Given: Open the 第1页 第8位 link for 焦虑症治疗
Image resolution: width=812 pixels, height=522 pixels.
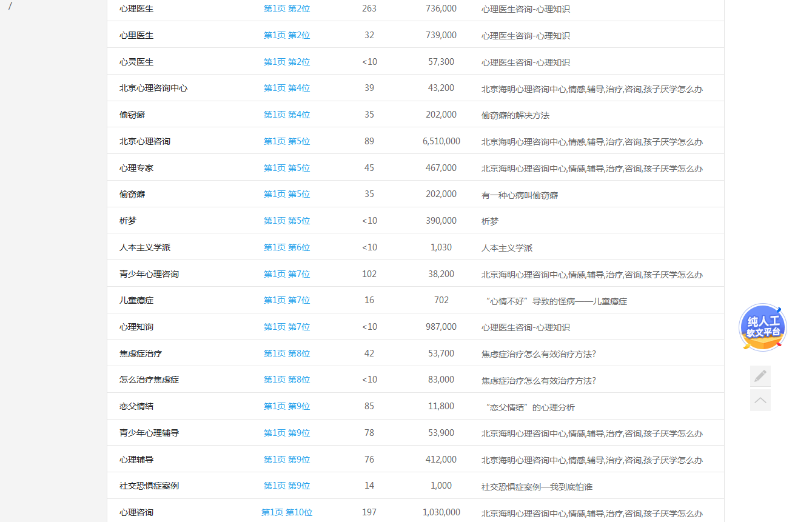Looking at the screenshot, I should pyautogui.click(x=286, y=353).
